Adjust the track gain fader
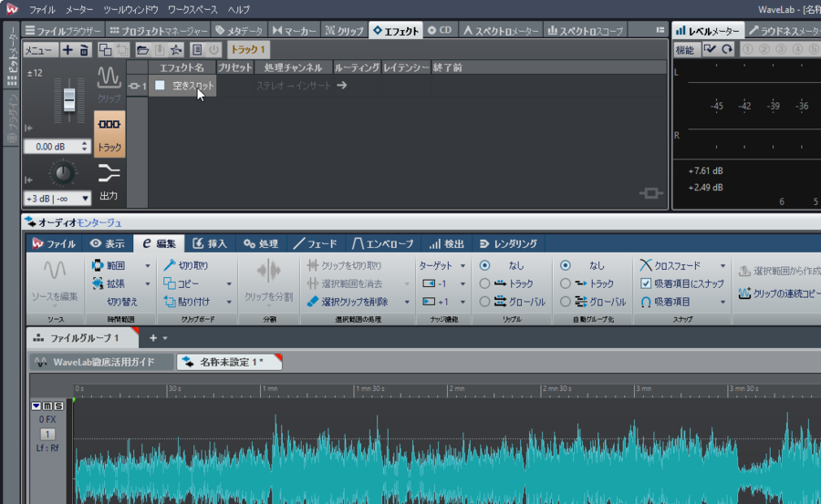This screenshot has height=504, width=821. coord(69,99)
